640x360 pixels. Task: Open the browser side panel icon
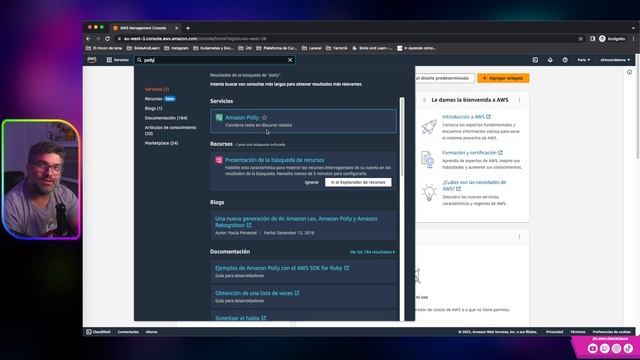click(592, 39)
